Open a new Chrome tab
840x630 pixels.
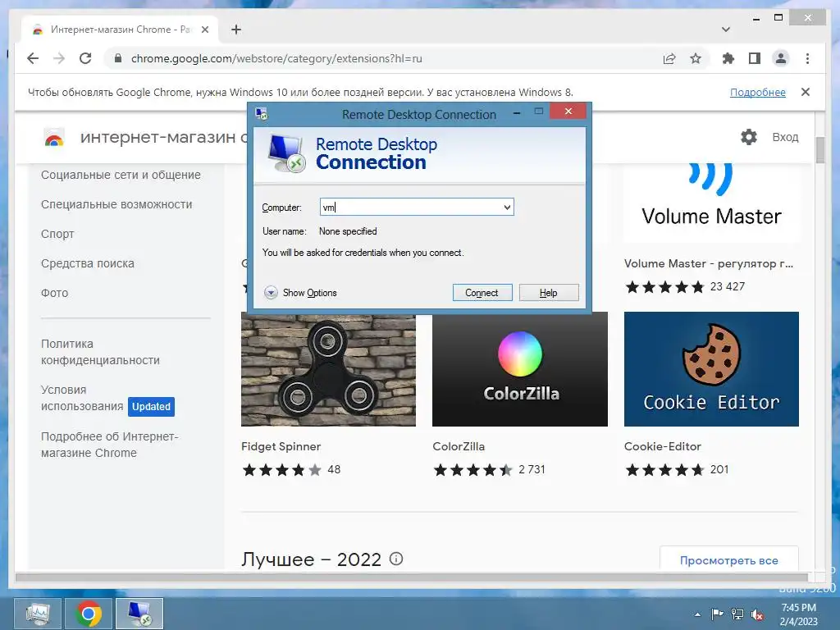pyautogui.click(x=236, y=30)
